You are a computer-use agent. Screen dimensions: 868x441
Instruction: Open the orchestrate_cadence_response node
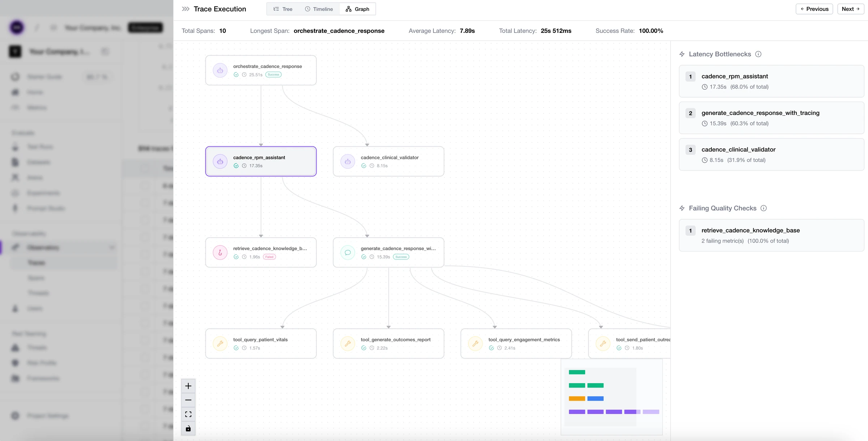[261, 70]
